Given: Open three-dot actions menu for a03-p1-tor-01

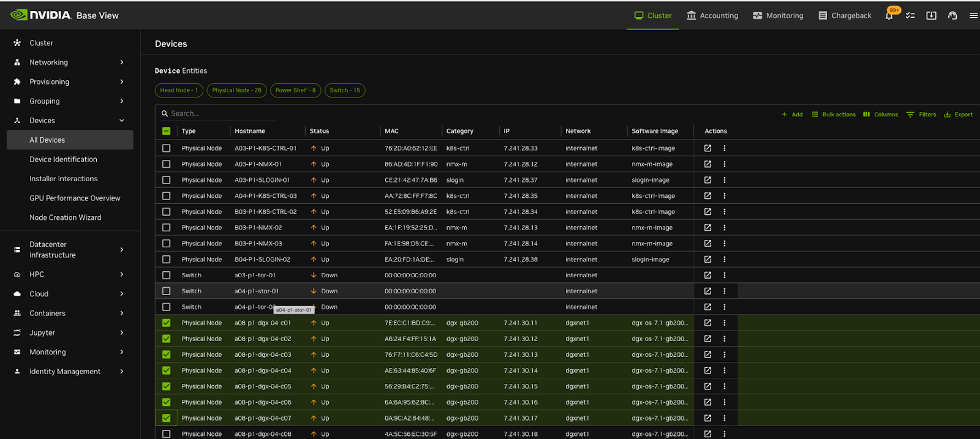Looking at the screenshot, I should (724, 276).
